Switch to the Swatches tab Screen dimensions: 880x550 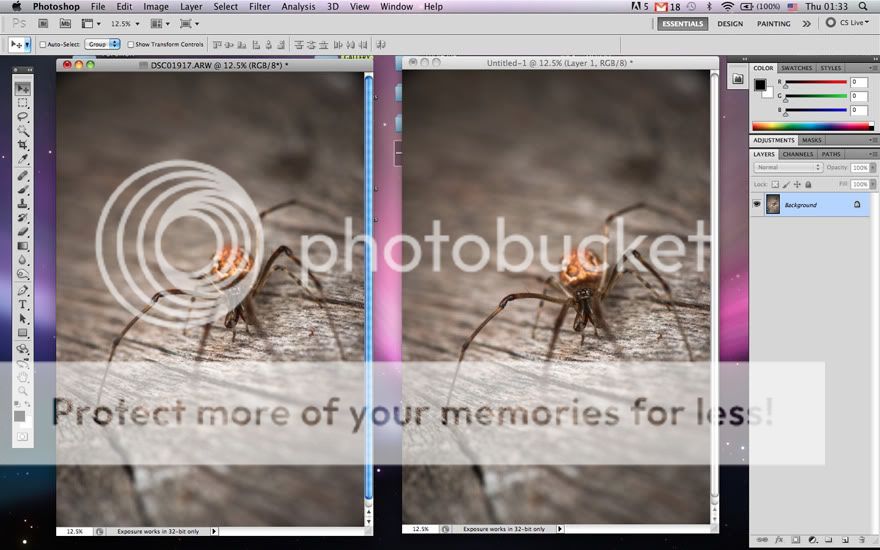point(796,68)
